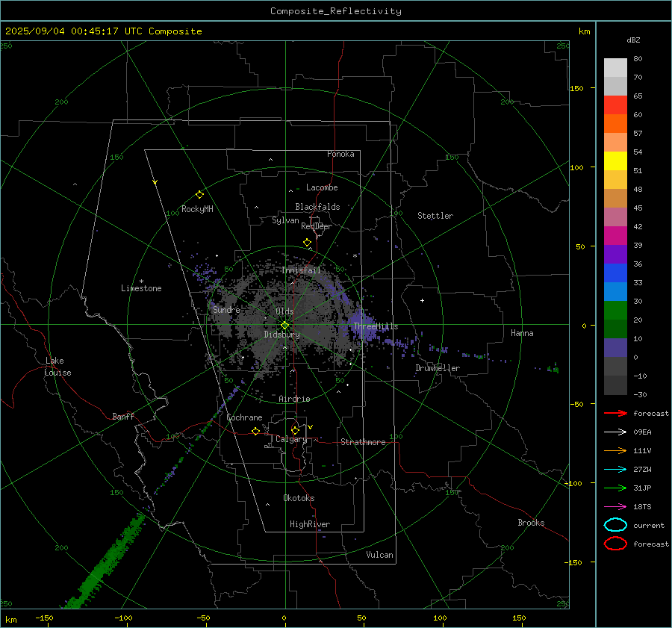Click the yellow diamond marker at radar center

[285, 326]
